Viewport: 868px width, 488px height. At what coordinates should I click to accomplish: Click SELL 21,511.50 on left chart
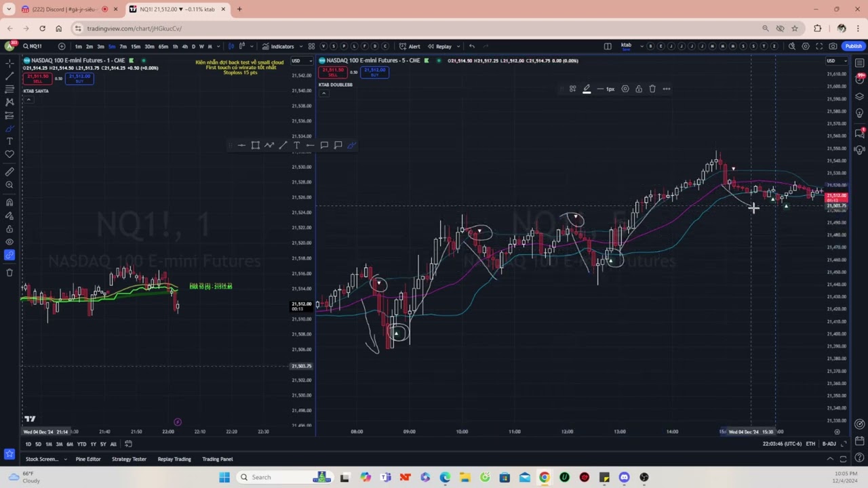[x=39, y=77]
